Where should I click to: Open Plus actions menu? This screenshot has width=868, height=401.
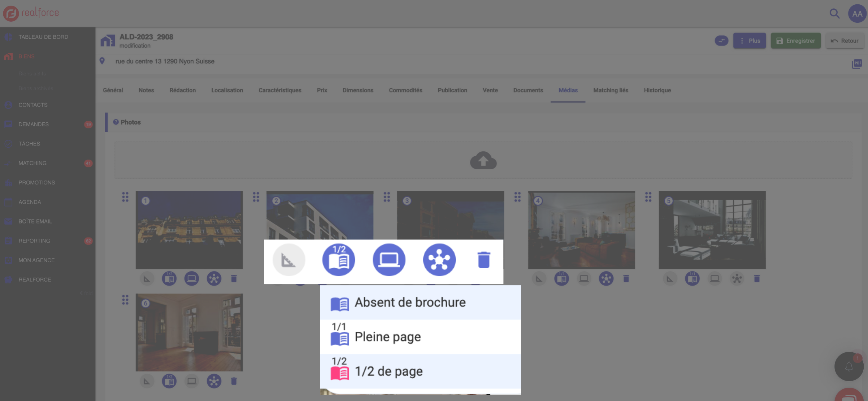pyautogui.click(x=749, y=41)
